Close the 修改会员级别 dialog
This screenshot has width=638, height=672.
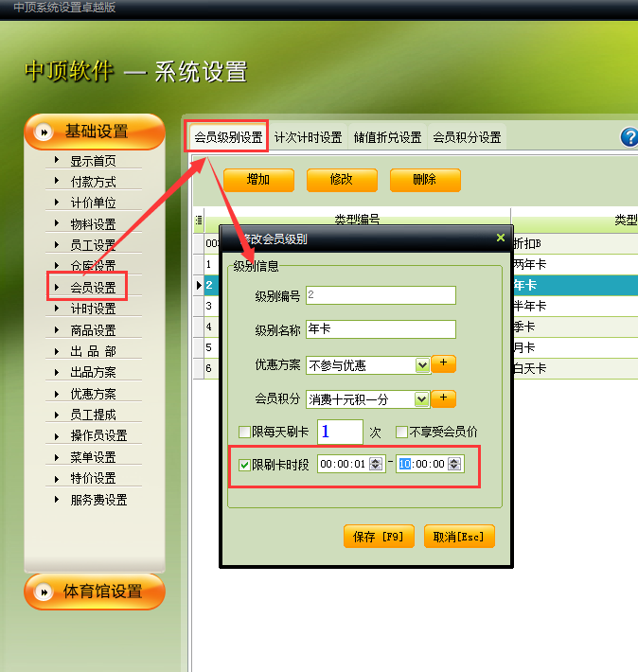(x=501, y=238)
